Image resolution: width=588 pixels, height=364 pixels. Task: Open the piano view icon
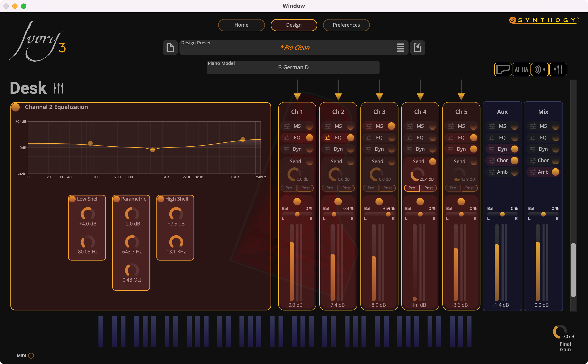pos(503,69)
